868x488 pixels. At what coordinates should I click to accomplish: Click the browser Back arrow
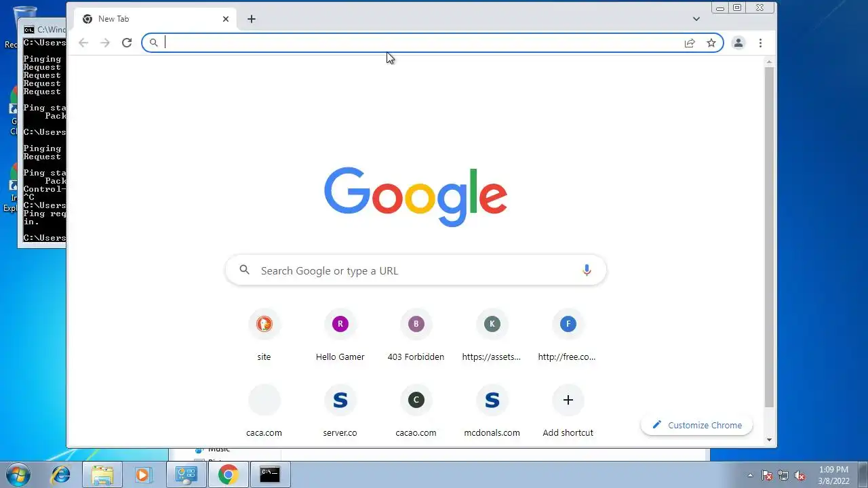[x=83, y=43]
